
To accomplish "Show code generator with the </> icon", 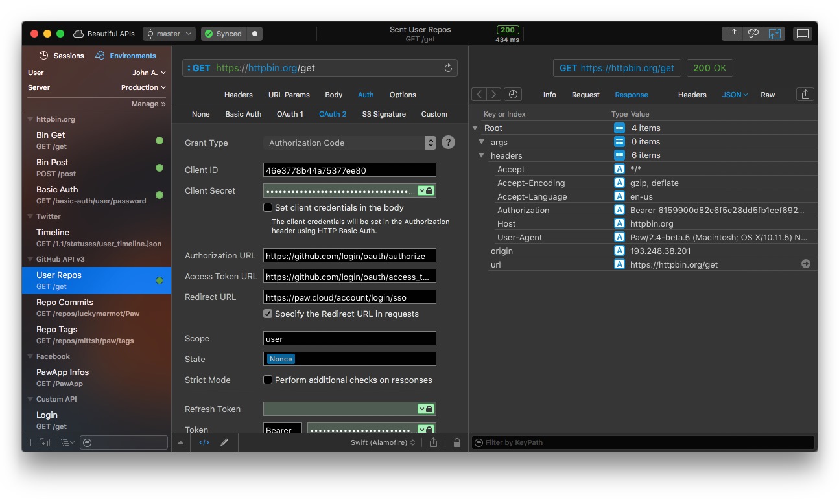I will pos(204,442).
